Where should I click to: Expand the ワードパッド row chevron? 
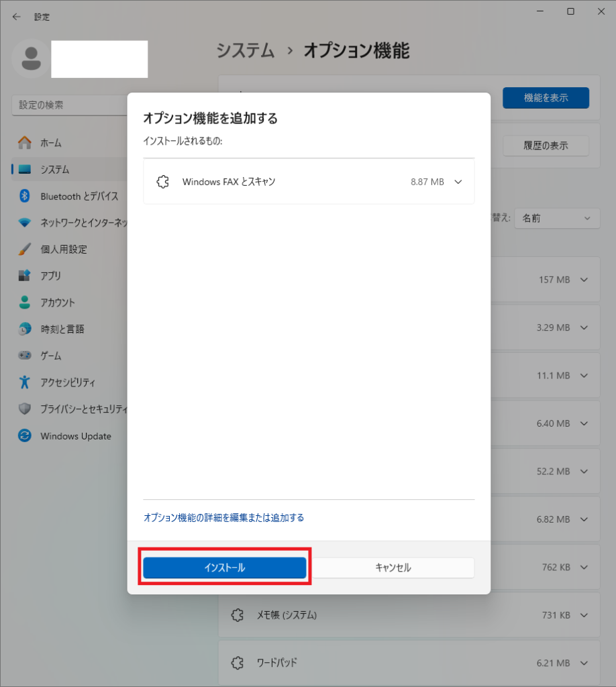point(584,663)
